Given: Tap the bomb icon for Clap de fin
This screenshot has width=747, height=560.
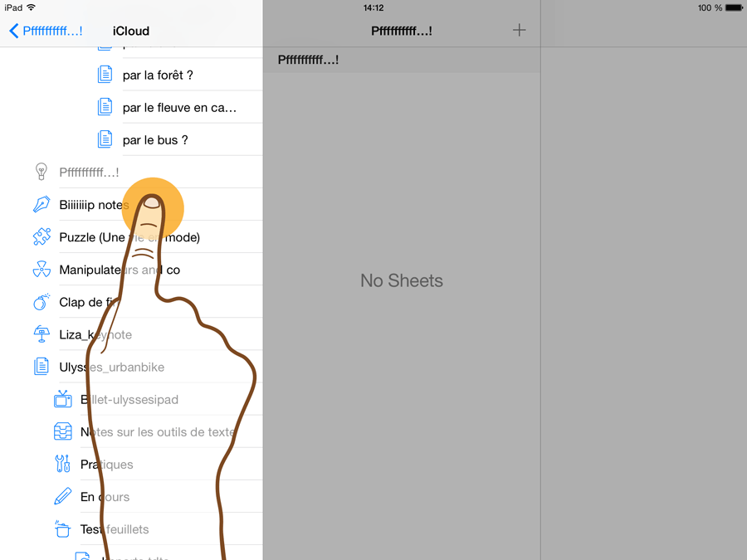Looking at the screenshot, I should pyautogui.click(x=41, y=301).
